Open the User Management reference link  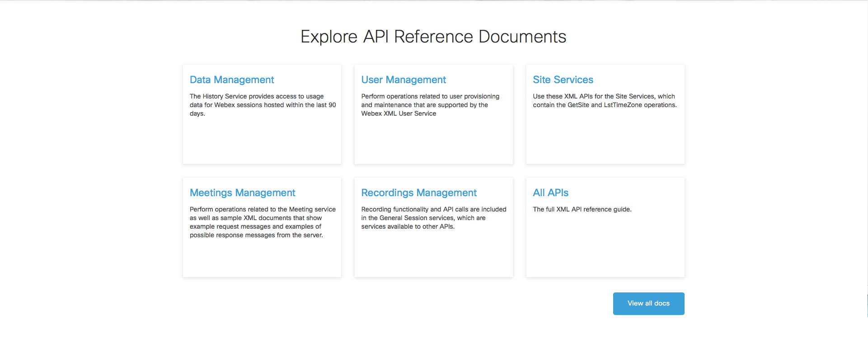pyautogui.click(x=404, y=80)
